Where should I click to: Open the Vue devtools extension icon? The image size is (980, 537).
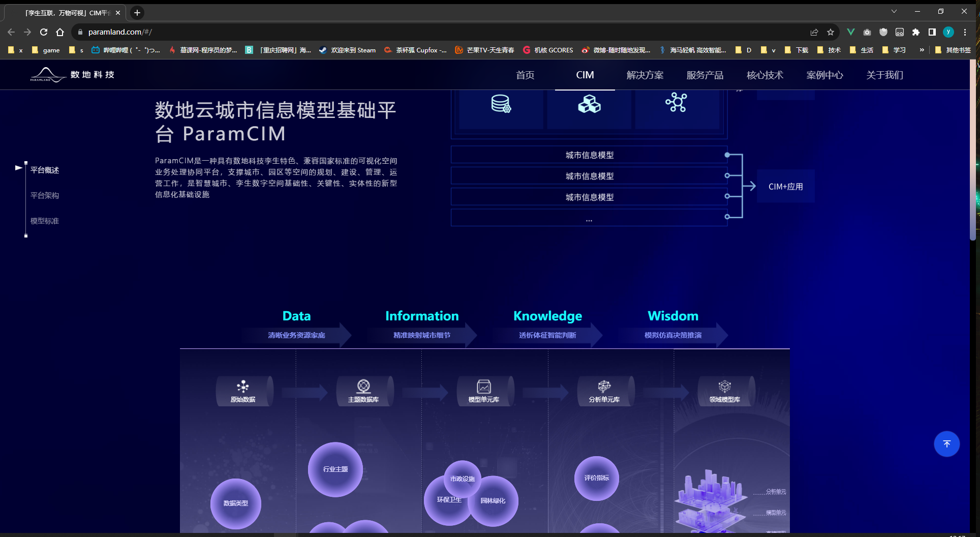coord(851,32)
